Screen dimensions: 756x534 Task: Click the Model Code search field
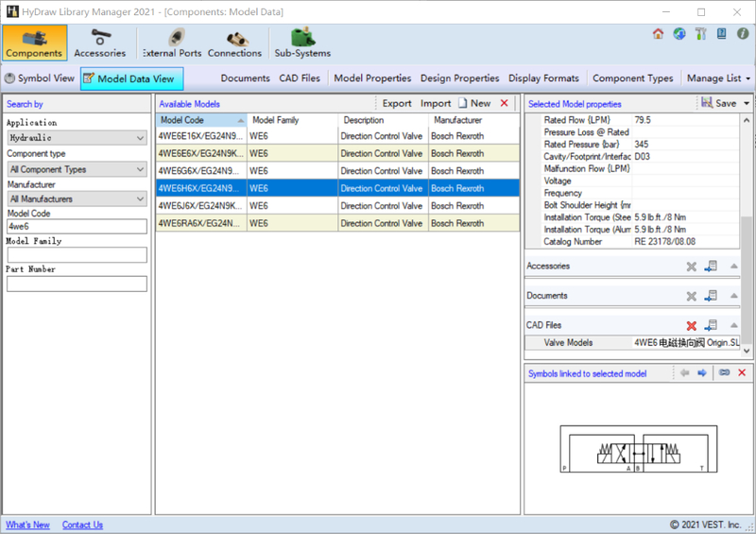click(x=77, y=226)
